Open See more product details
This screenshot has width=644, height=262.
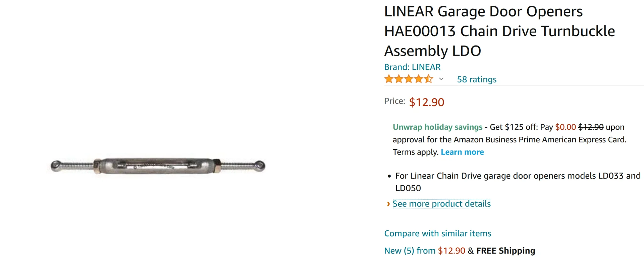pos(441,204)
